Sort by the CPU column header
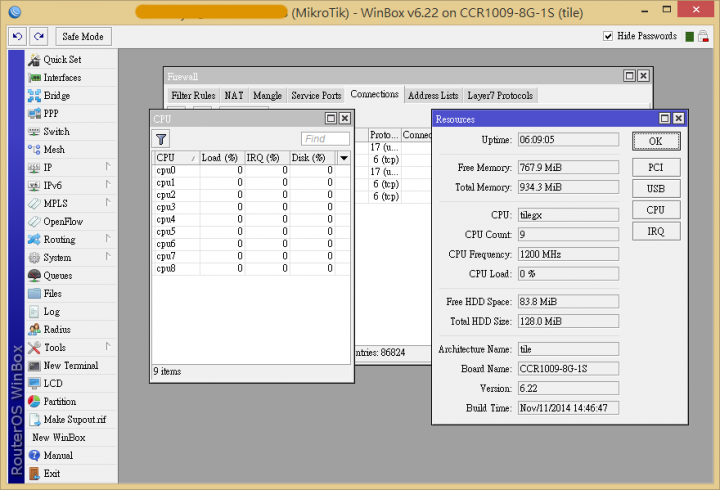 (x=176, y=158)
